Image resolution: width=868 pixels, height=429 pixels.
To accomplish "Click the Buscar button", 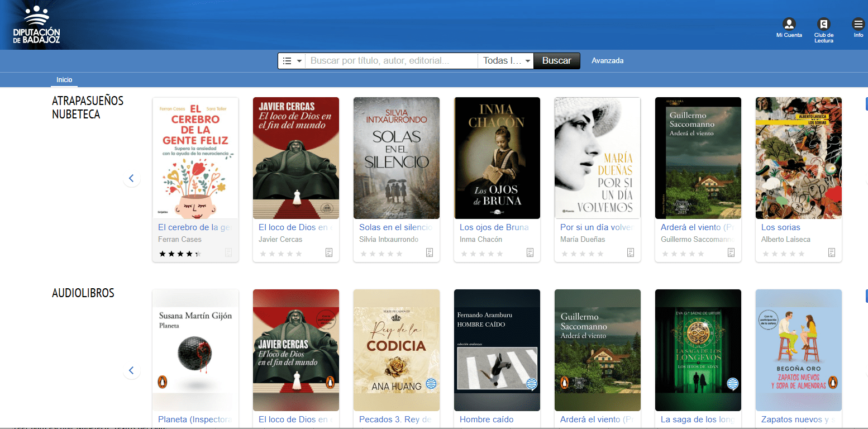I will click(x=557, y=61).
